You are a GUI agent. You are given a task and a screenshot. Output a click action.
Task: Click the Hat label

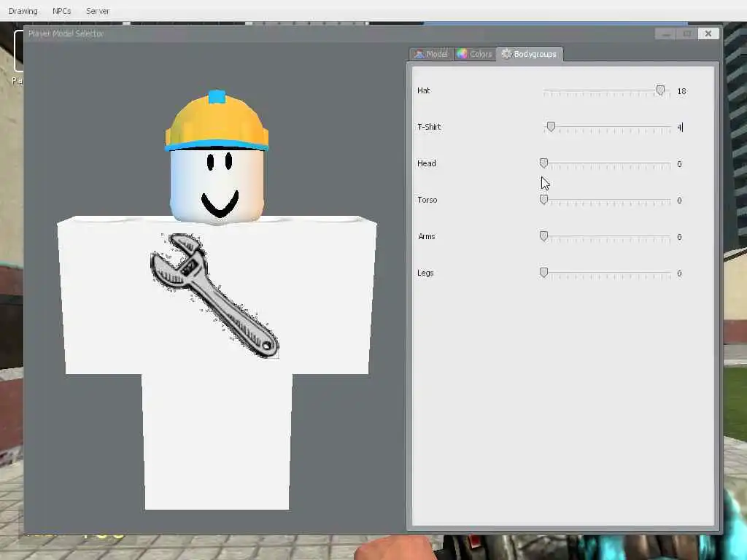point(424,90)
